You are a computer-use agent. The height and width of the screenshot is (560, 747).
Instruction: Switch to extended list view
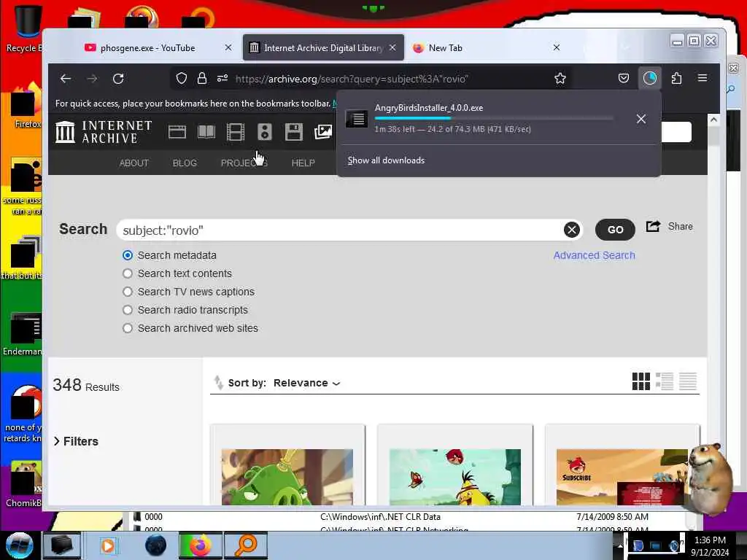[665, 381]
